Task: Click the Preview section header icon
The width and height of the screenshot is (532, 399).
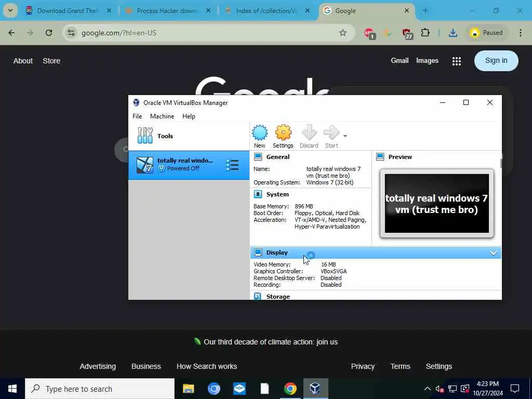Action: (x=380, y=157)
